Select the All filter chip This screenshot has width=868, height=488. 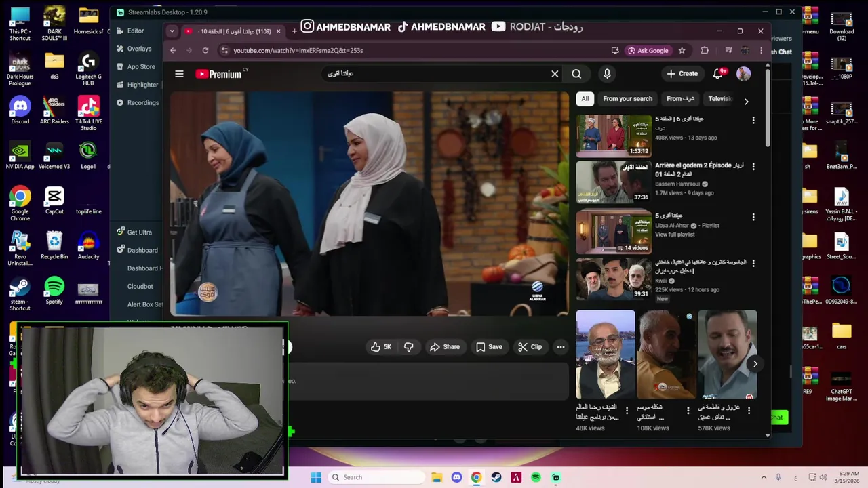585,99
